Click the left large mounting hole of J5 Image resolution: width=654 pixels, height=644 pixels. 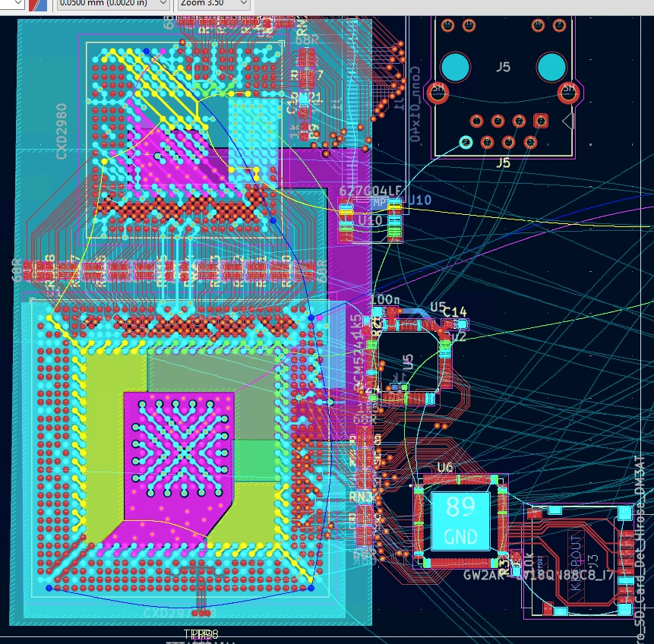pyautogui.click(x=455, y=67)
